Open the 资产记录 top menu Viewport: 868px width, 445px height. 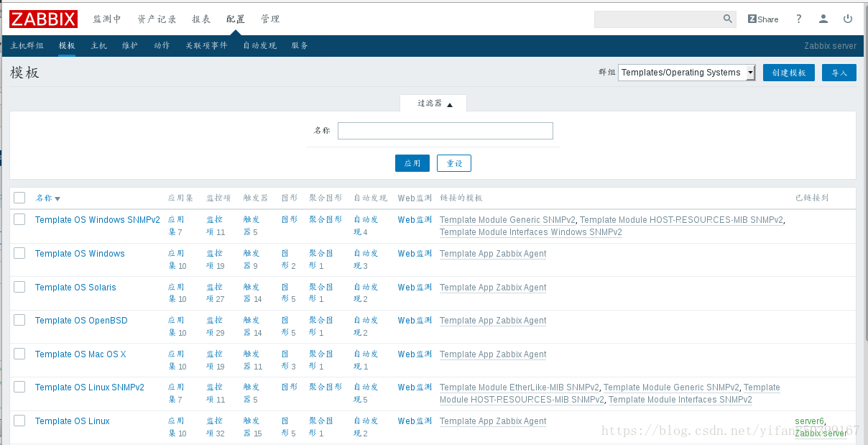pyautogui.click(x=157, y=19)
